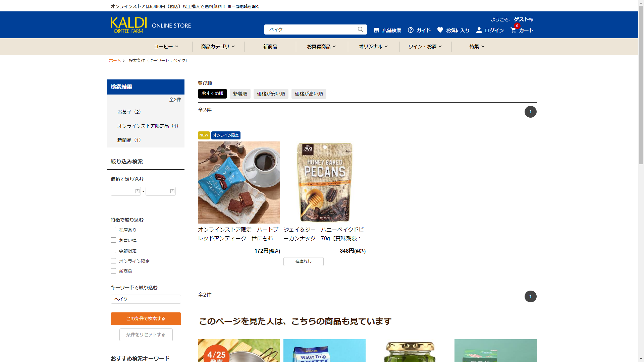Image resolution: width=644 pixels, height=362 pixels.
Task: Click the login (ログイン) person icon
Action: (479, 30)
